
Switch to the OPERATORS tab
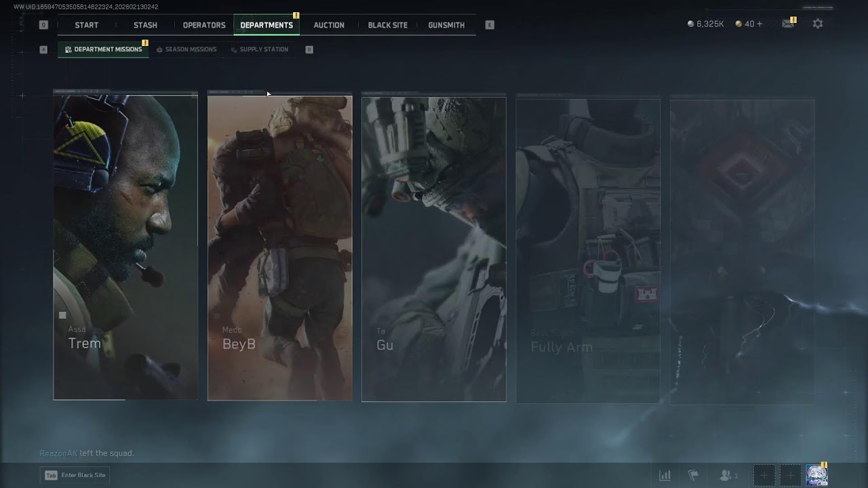click(204, 25)
